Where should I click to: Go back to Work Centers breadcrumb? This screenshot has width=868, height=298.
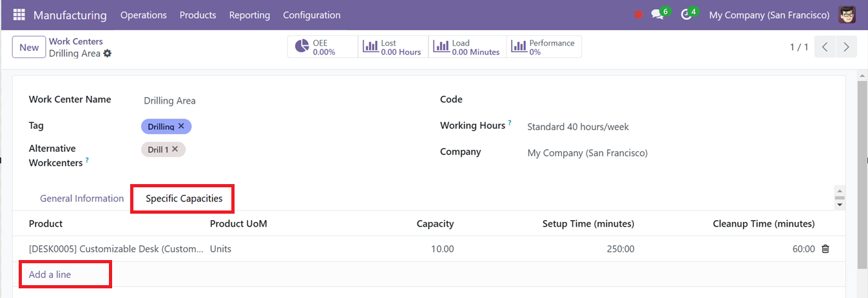point(76,41)
